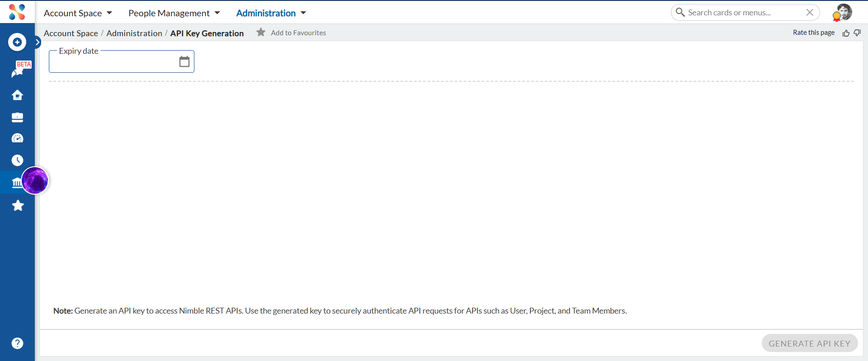Open the Favourites star sidebar icon

point(18,206)
